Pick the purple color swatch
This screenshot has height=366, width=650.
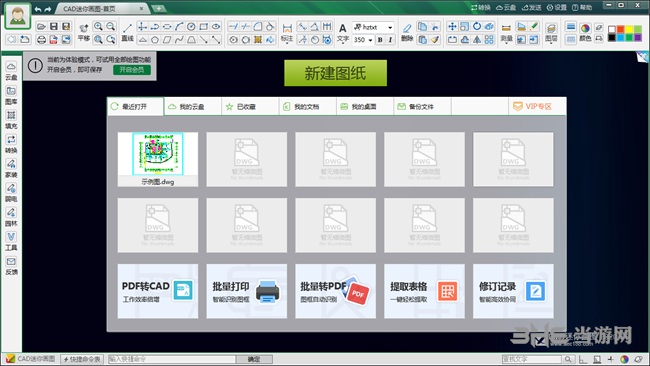point(638,37)
